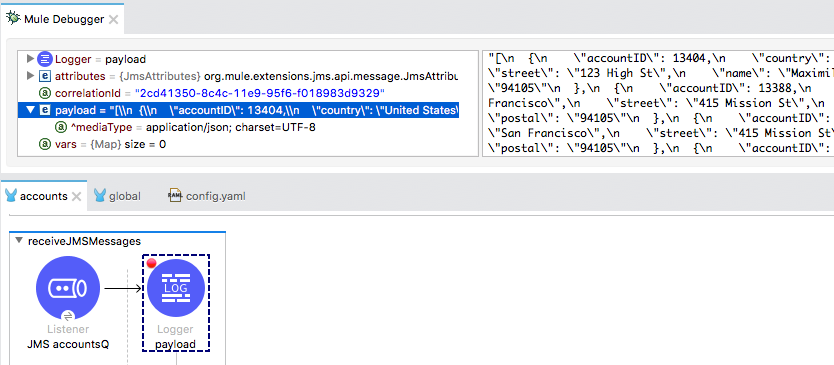
Task: Click the attributes 'e' type icon
Action: pyautogui.click(x=46, y=76)
